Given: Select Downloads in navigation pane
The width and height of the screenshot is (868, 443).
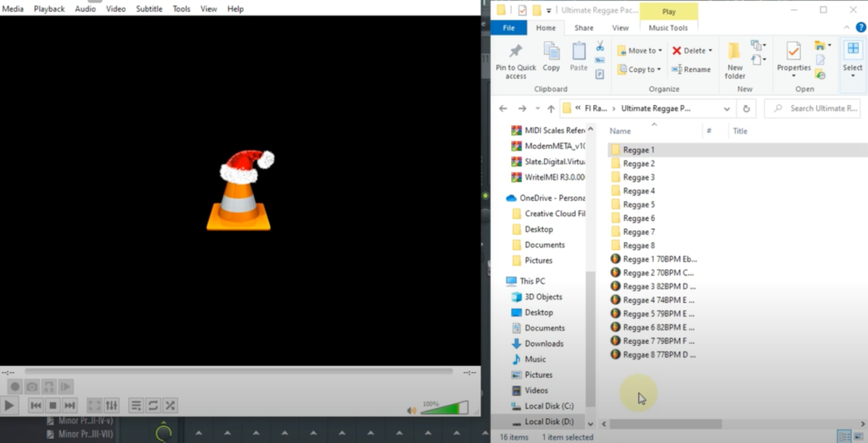Looking at the screenshot, I should 544,343.
